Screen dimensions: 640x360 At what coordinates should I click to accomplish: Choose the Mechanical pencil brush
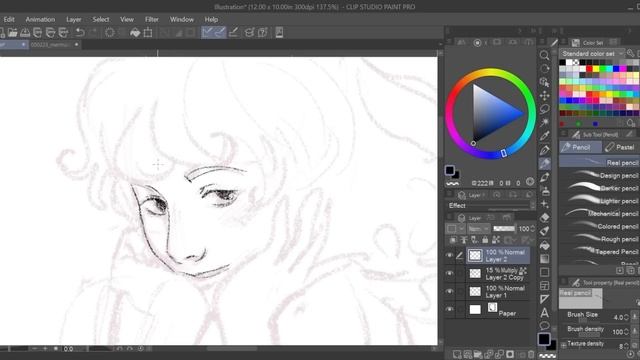click(599, 213)
